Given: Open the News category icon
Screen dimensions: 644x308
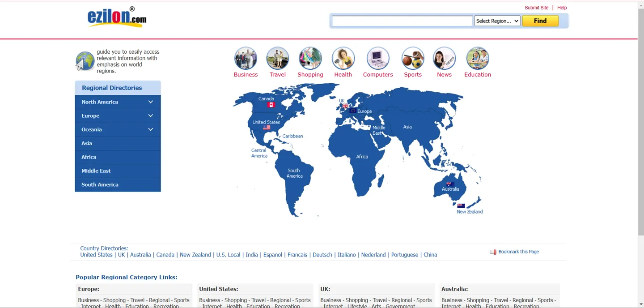Looking at the screenshot, I should pyautogui.click(x=444, y=58).
